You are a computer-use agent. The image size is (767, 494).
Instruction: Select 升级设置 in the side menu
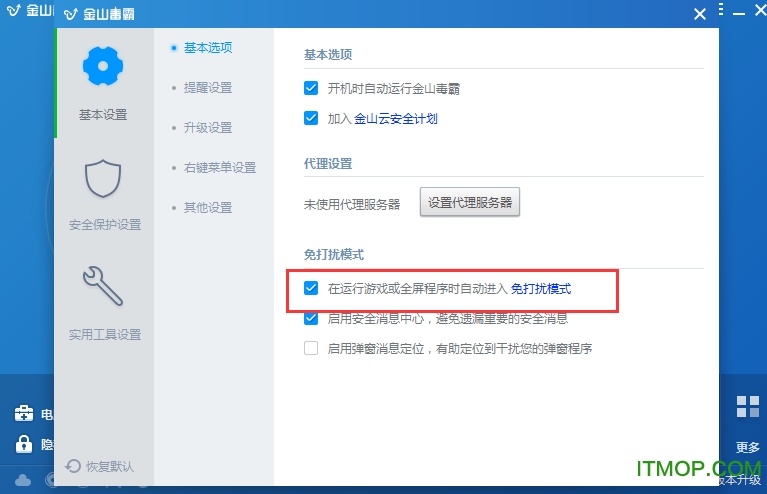click(207, 128)
